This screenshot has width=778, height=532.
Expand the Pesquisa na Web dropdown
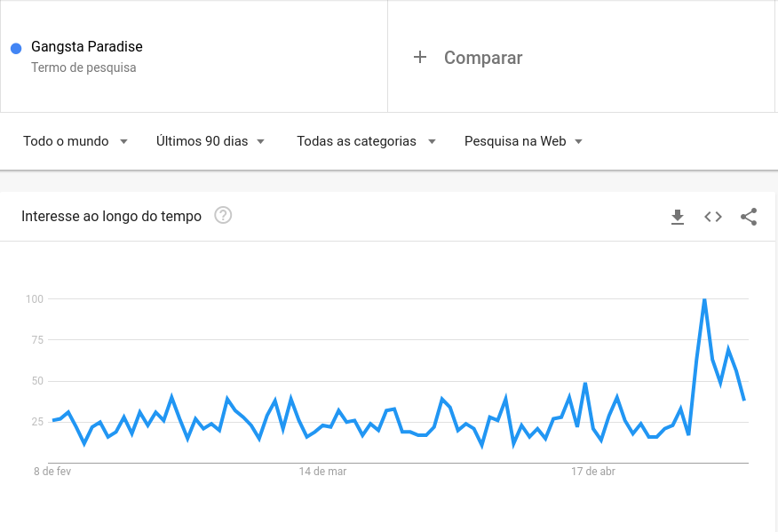[x=523, y=141]
